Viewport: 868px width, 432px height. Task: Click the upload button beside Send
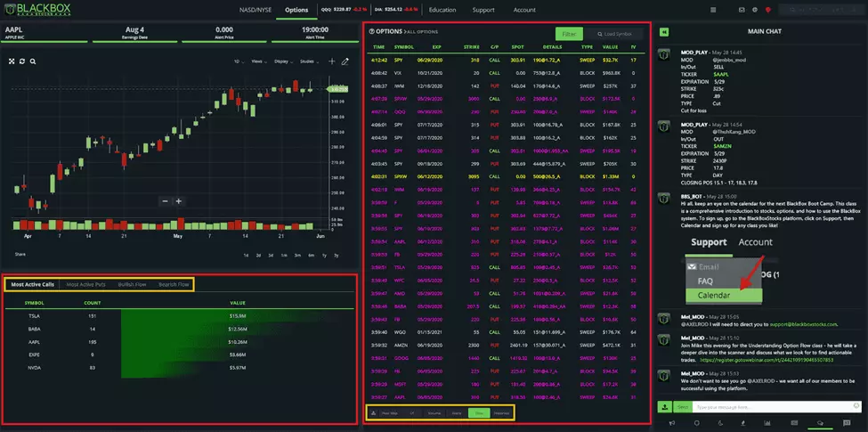664,407
